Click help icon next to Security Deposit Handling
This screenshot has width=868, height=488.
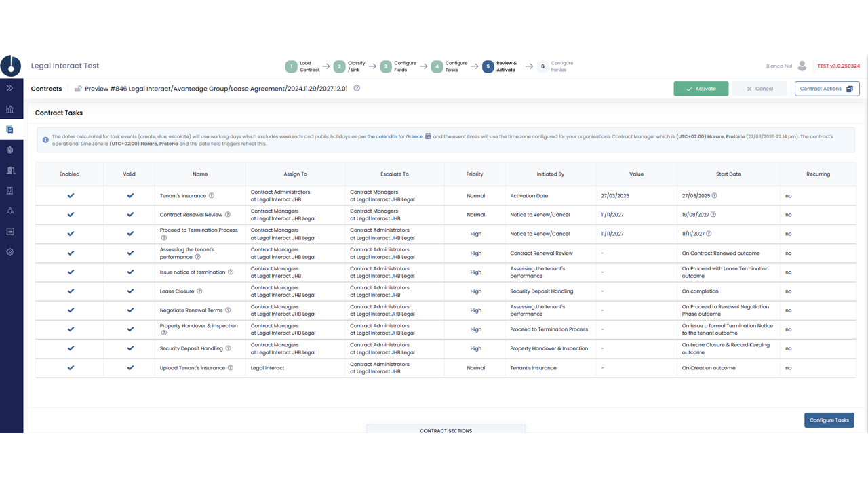[x=229, y=348]
